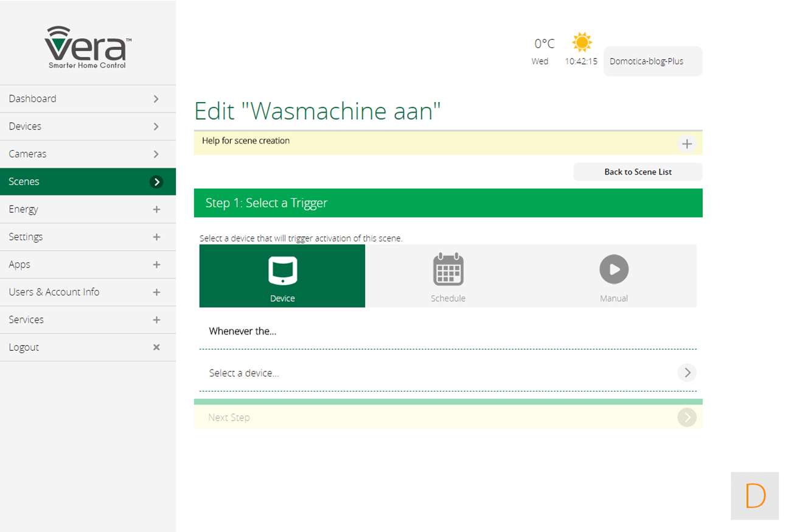
Task: Pick the Manual play trigger icon
Action: click(x=613, y=269)
